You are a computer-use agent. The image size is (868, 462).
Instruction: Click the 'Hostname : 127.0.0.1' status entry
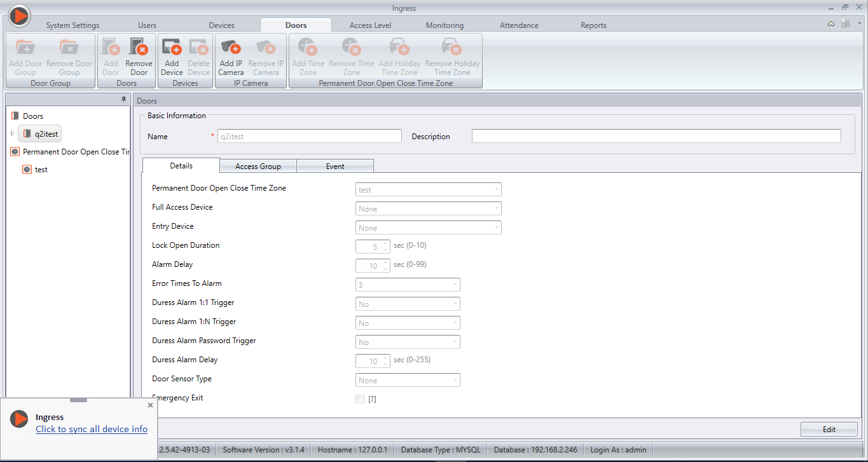pyautogui.click(x=352, y=450)
